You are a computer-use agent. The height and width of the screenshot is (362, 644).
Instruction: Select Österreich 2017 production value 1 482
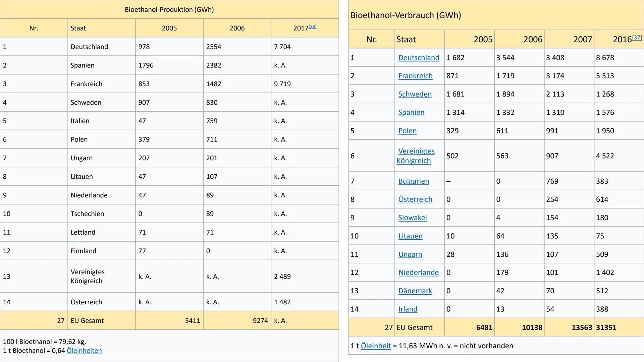tap(282, 302)
